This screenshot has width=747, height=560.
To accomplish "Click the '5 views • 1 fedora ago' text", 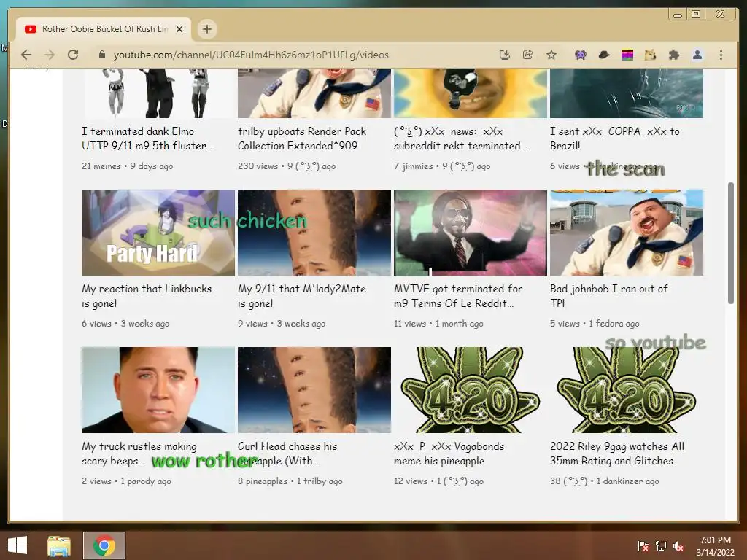I will 595,324.
